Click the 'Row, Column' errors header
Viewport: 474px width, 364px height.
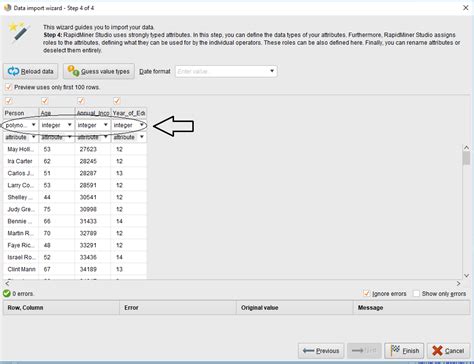pos(61,308)
